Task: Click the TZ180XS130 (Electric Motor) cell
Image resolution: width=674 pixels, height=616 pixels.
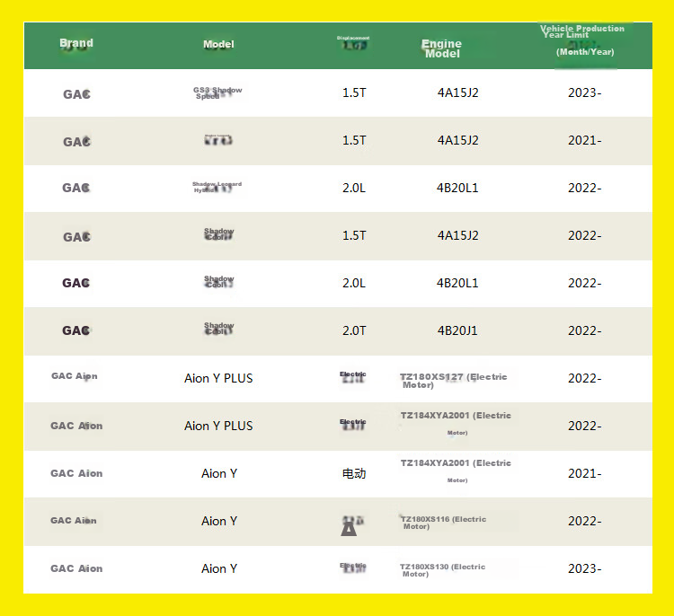Action: [x=443, y=570]
